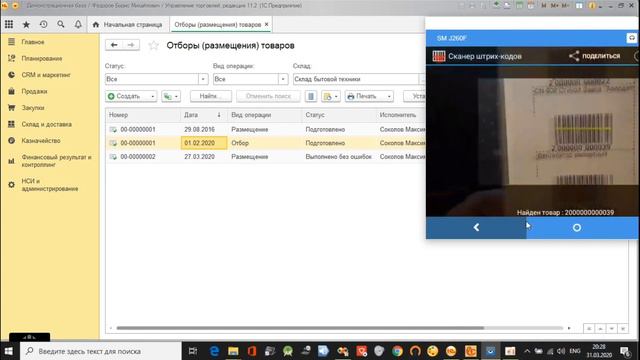The width and height of the screenshot is (640, 360).
Task: Open the sections menu grid icon
Action: (x=9, y=24)
